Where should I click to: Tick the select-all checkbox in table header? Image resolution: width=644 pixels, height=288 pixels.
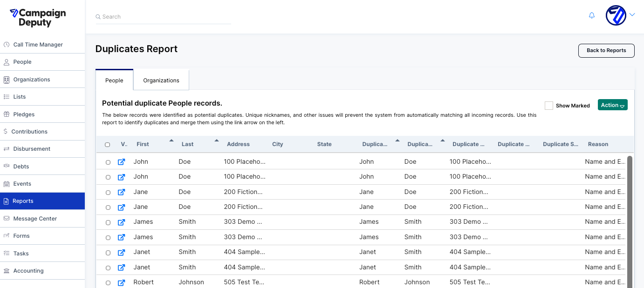(x=108, y=145)
